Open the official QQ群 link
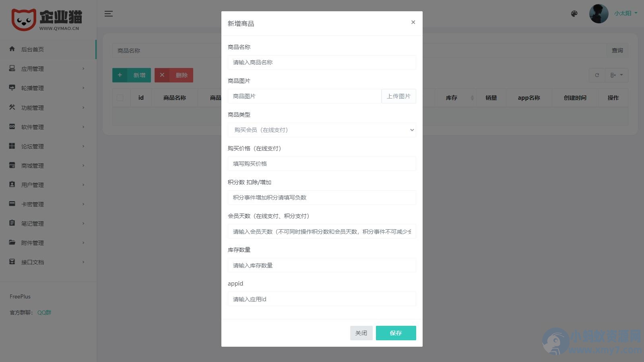Image resolution: width=644 pixels, height=362 pixels. (43, 312)
